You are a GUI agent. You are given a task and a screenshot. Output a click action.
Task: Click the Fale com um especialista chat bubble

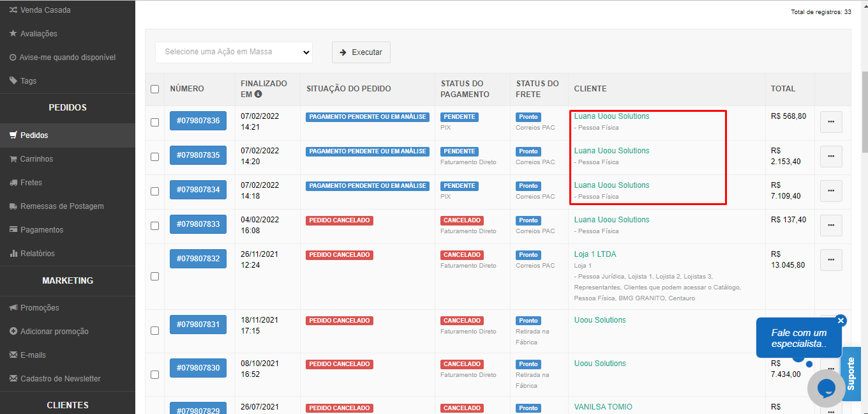point(798,338)
